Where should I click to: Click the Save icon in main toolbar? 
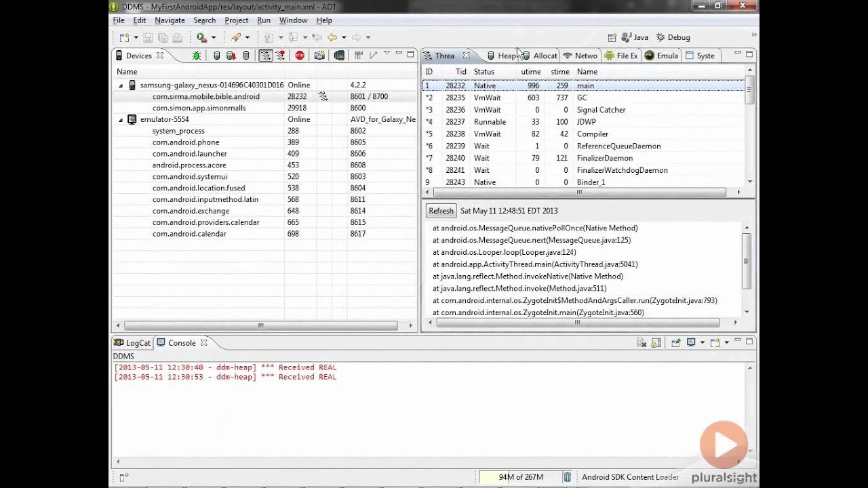[148, 37]
